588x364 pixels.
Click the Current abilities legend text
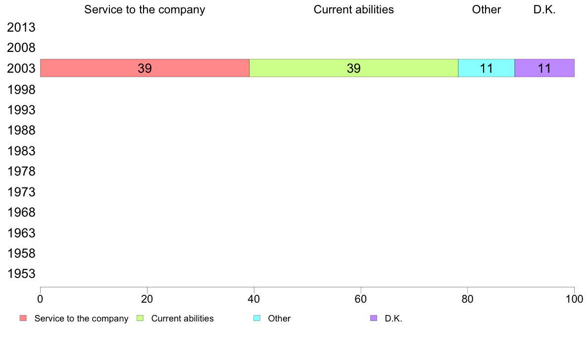[x=182, y=318]
